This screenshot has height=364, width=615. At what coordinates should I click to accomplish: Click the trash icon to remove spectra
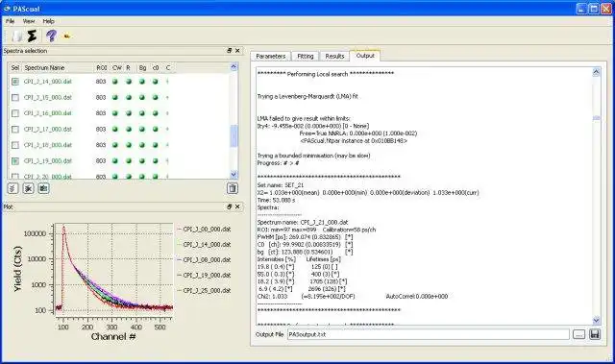point(233,188)
